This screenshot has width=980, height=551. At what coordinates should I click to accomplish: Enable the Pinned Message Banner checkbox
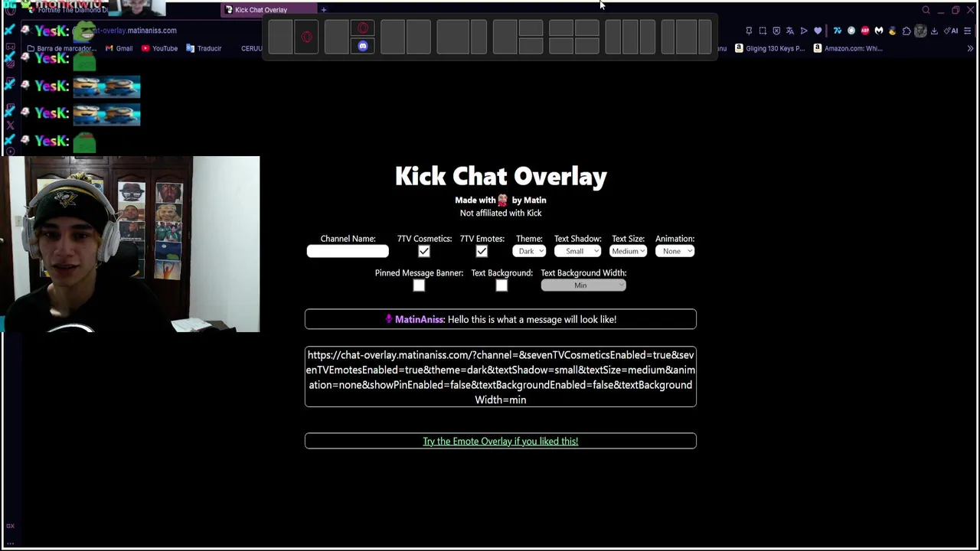(419, 285)
